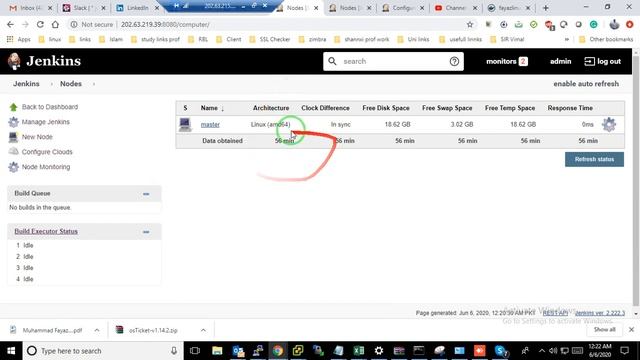Open the zimbra bookmark folder
This screenshot has height=360, width=640.
pos(312,40)
